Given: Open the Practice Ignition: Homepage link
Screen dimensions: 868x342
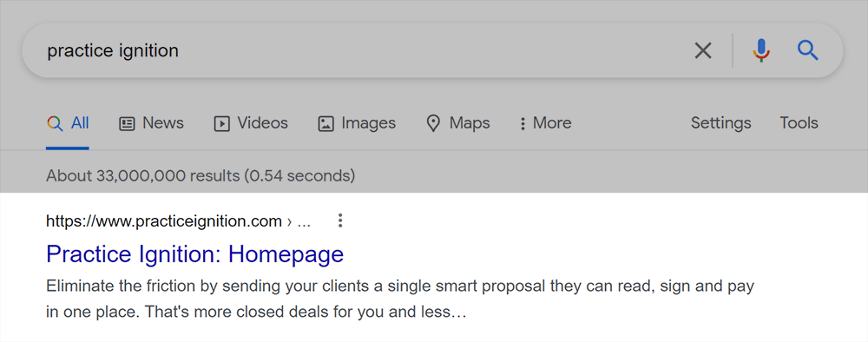Looking at the screenshot, I should coord(194,254).
